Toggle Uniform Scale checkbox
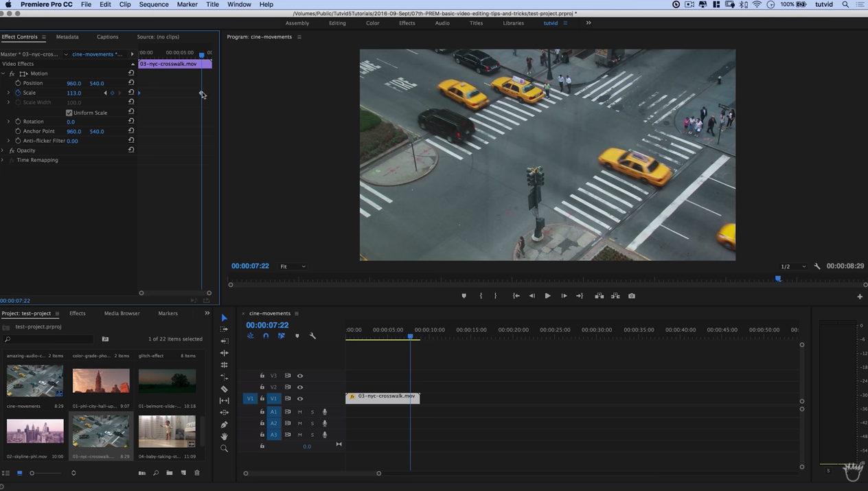 click(x=69, y=113)
